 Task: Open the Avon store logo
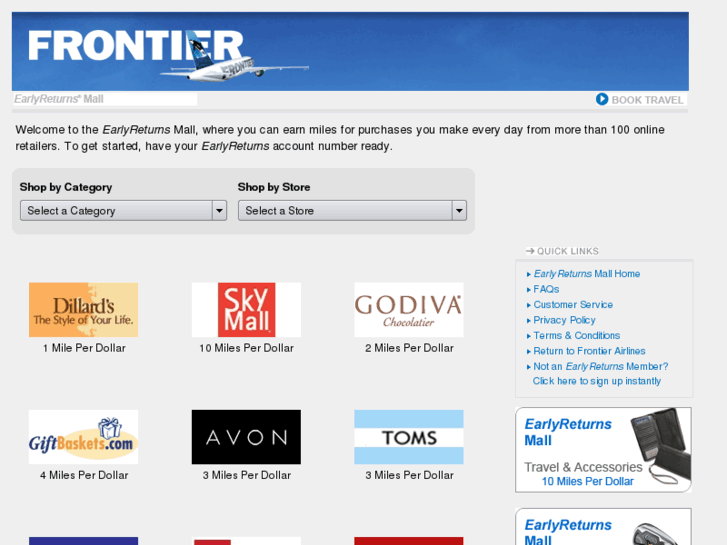[246, 437]
